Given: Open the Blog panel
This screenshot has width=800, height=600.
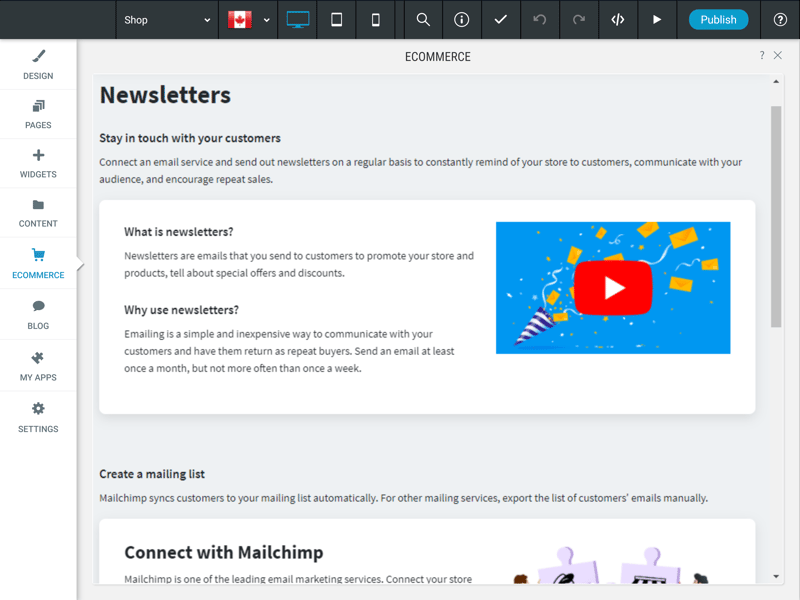Looking at the screenshot, I should tap(38, 315).
